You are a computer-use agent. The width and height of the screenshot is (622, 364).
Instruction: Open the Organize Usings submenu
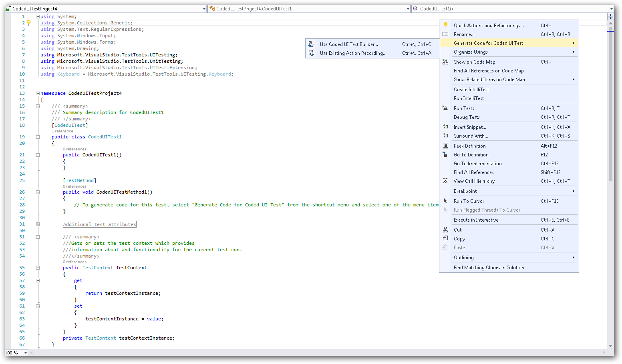[509, 52]
